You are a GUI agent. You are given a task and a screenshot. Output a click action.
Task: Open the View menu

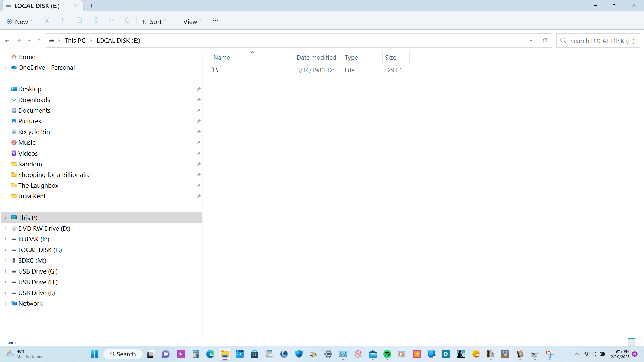click(x=189, y=22)
